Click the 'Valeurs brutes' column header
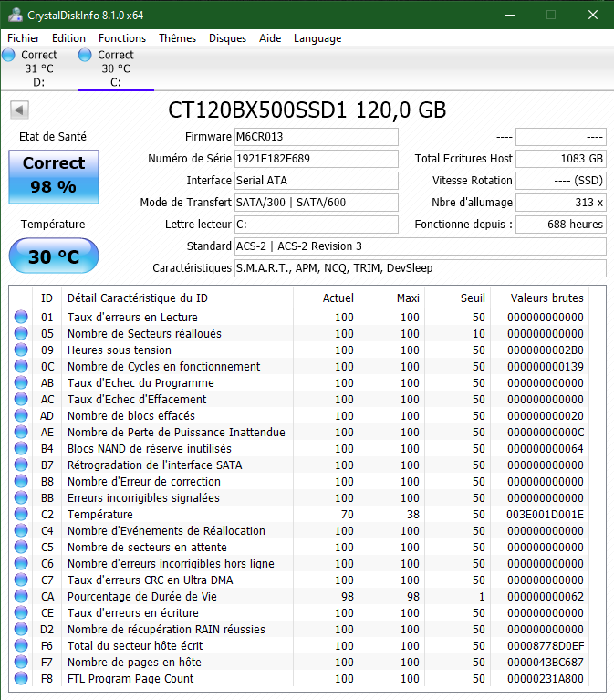Image resolution: width=614 pixels, height=700 pixels. [547, 298]
